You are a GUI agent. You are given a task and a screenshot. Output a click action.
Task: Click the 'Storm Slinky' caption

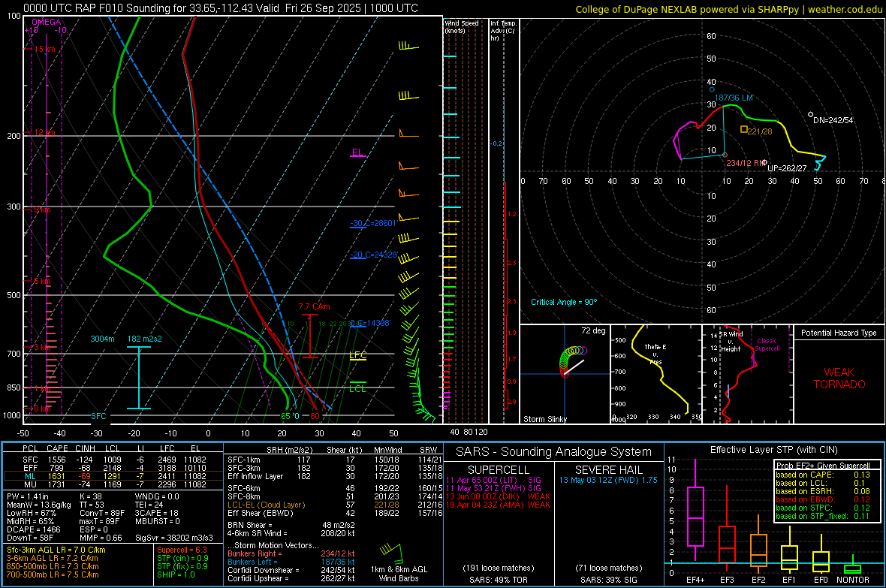544,419
